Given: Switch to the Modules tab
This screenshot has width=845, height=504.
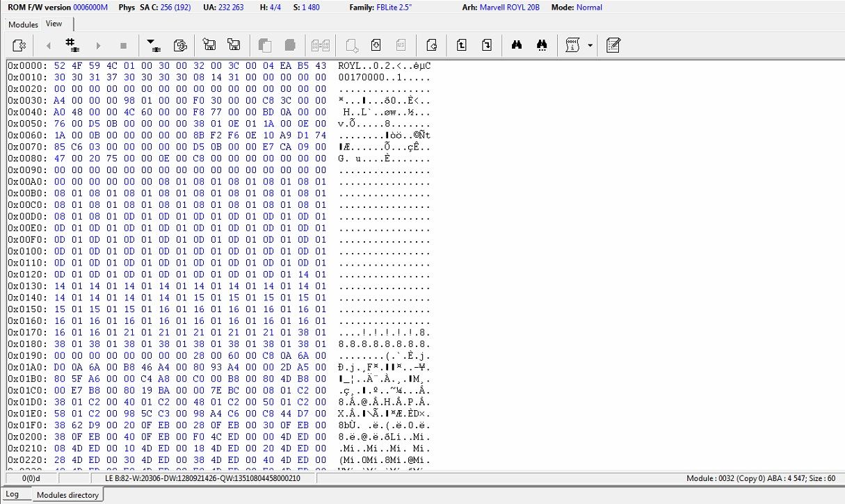Looking at the screenshot, I should [23, 24].
